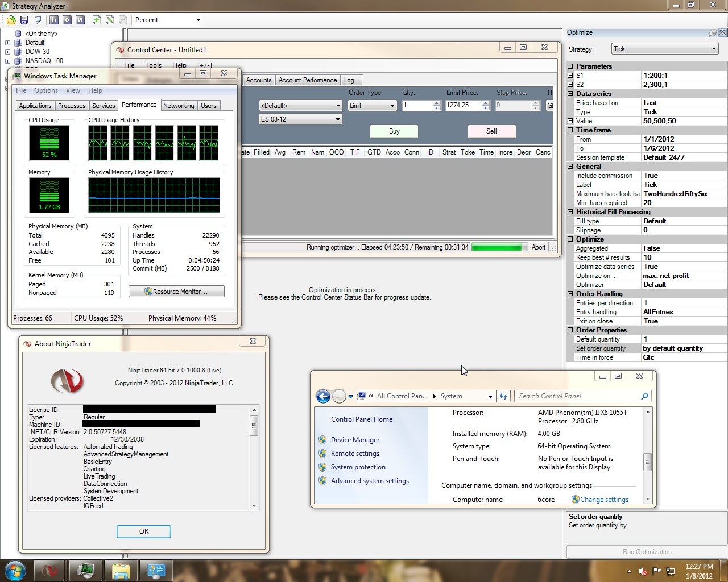Collapse the Parameters section in Optimize panel
Screen dimensions: 728x582
570,66
